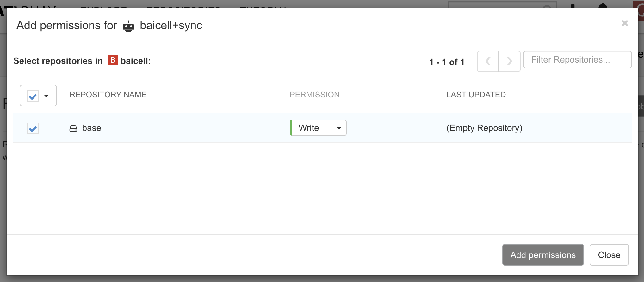Click the red B baicell organization avatar
This screenshot has height=282, width=644.
[x=113, y=60]
